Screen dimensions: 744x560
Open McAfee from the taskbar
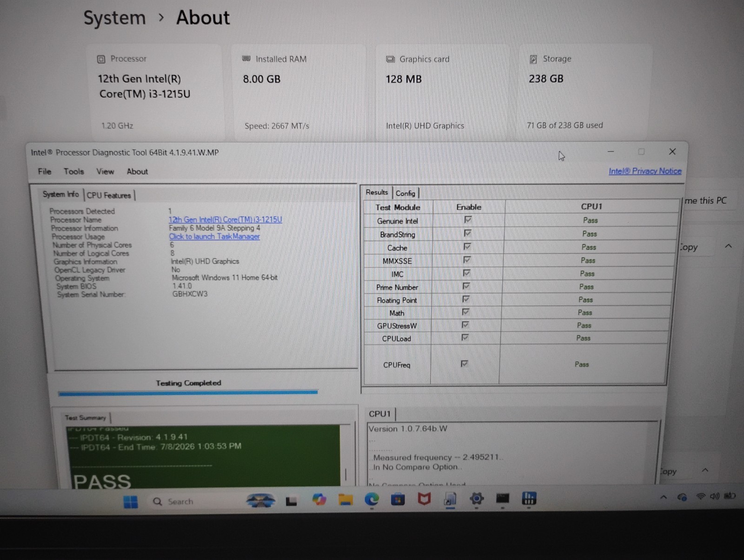pos(424,499)
